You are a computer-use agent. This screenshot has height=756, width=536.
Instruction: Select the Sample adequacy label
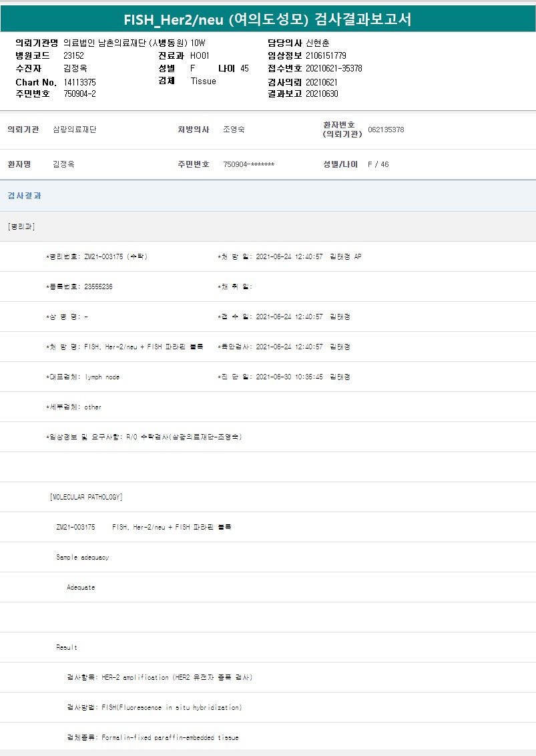tap(82, 557)
